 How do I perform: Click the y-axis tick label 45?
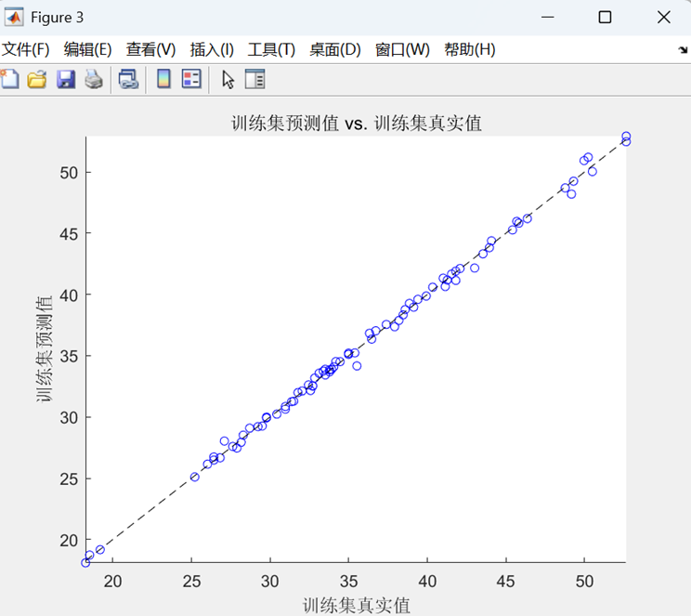(69, 234)
